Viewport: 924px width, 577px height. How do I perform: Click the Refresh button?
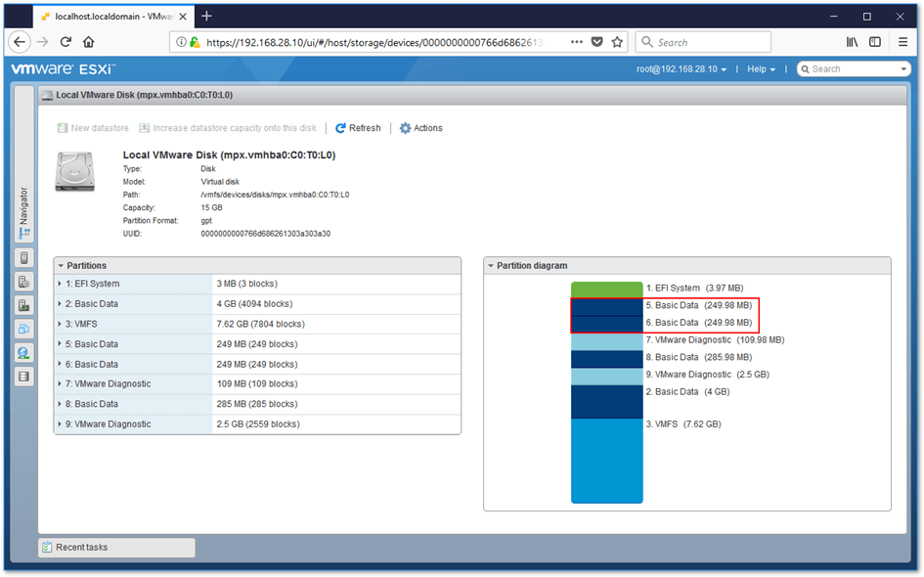(x=358, y=128)
